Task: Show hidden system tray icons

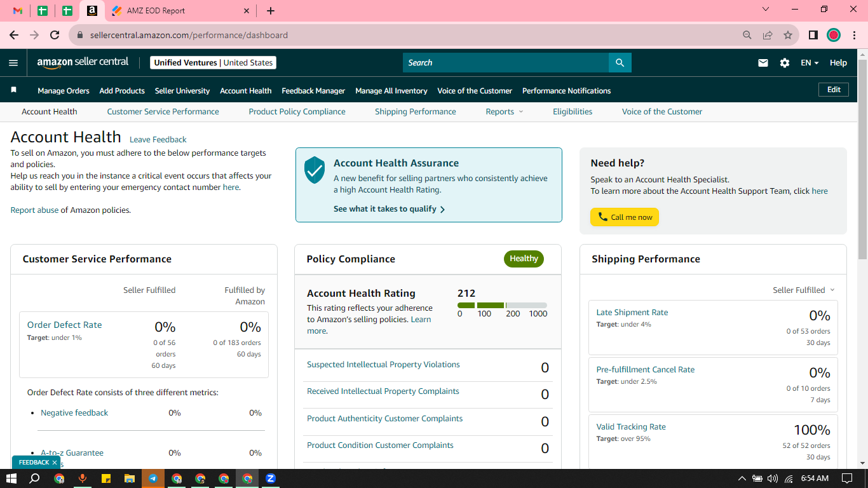Action: (x=742, y=478)
